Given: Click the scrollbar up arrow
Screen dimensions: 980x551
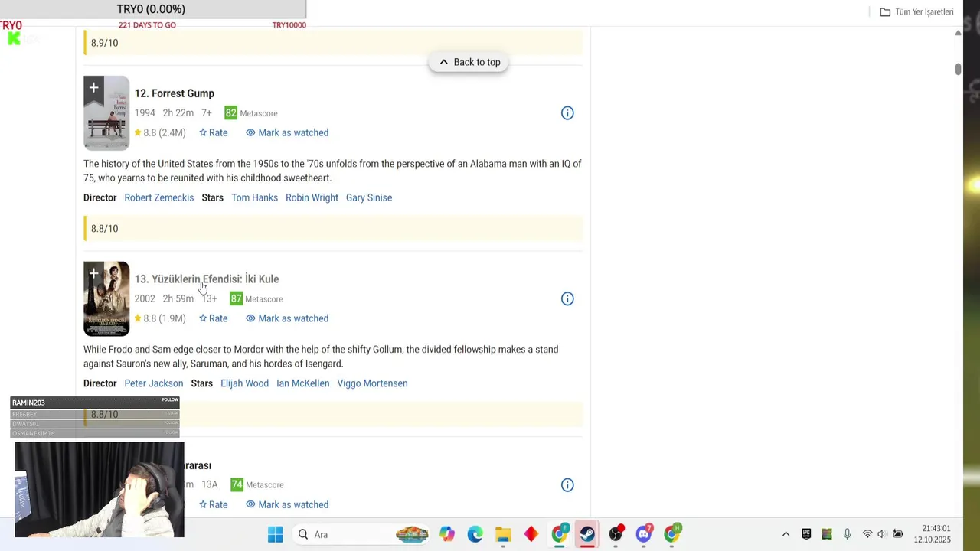Looking at the screenshot, I should tap(958, 34).
